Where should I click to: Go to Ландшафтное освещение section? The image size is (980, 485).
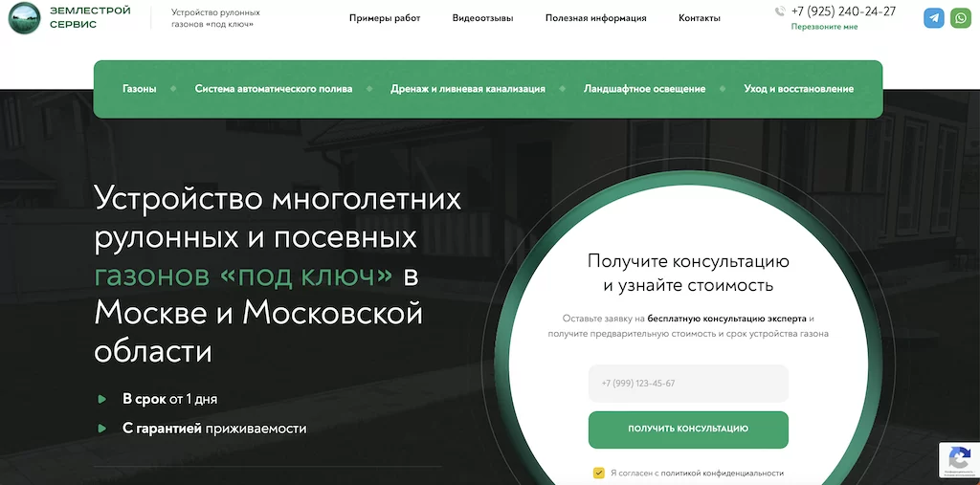pyautogui.click(x=644, y=89)
